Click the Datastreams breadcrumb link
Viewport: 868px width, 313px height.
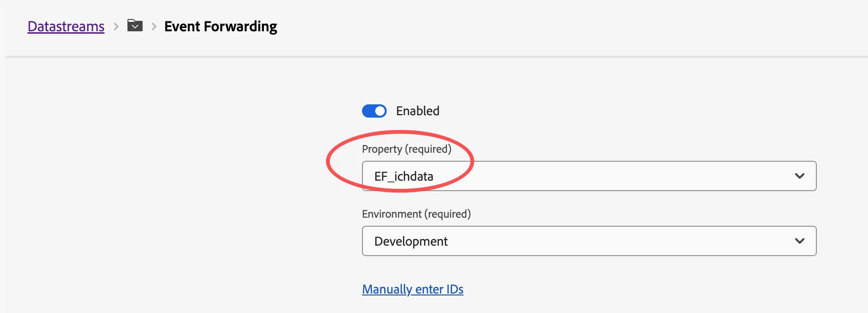tap(66, 27)
